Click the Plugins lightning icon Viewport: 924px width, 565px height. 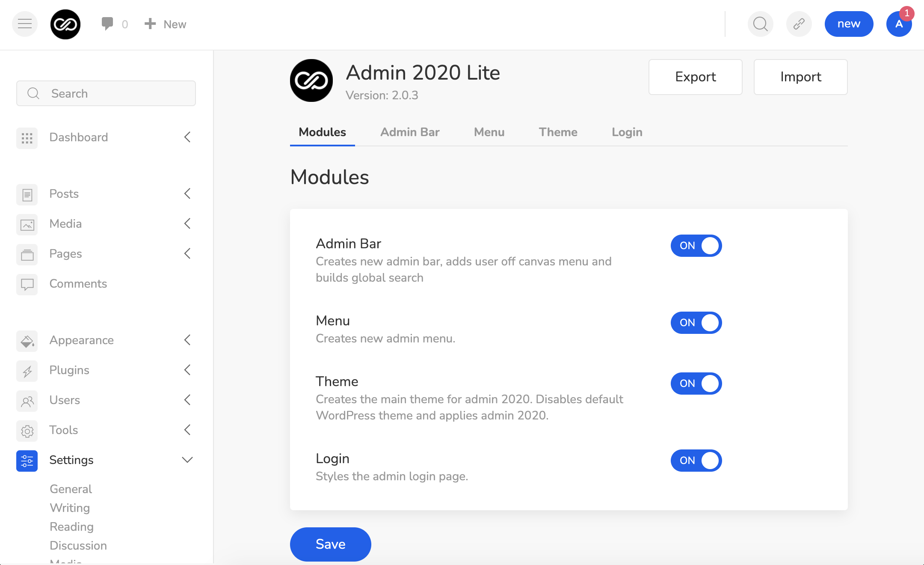pyautogui.click(x=27, y=371)
